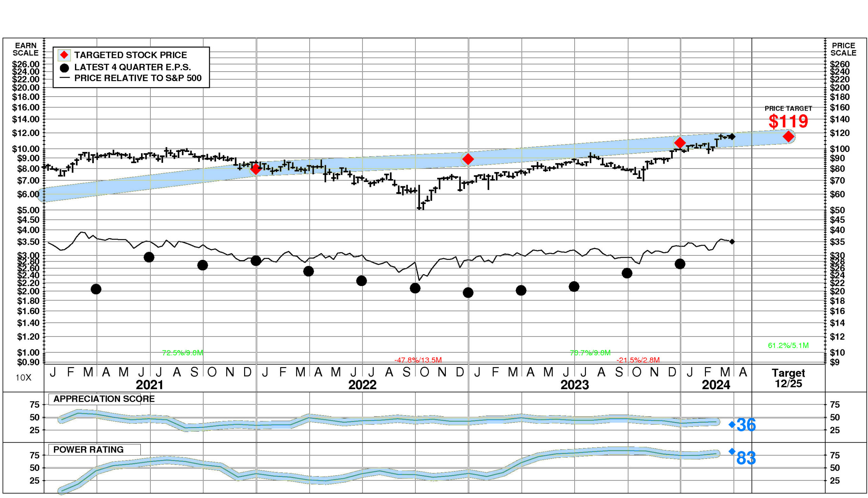Click the Target 12/25 axis label
This screenshot has height=498, width=868.
(x=788, y=378)
